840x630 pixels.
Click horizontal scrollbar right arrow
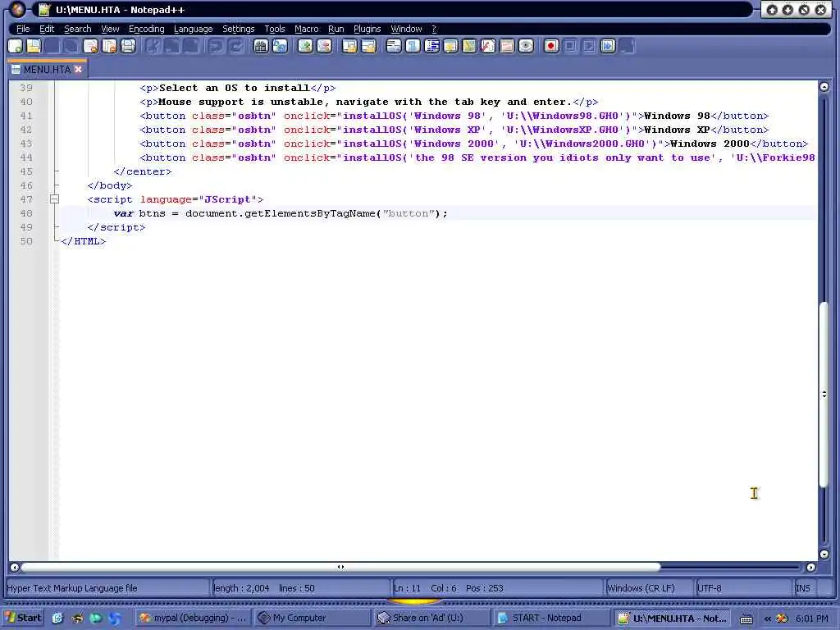coord(811,568)
